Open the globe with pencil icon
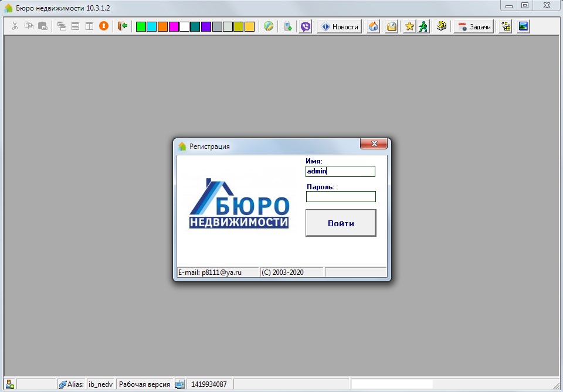Screen dimensions: 563x392 pyautogui.click(x=269, y=26)
